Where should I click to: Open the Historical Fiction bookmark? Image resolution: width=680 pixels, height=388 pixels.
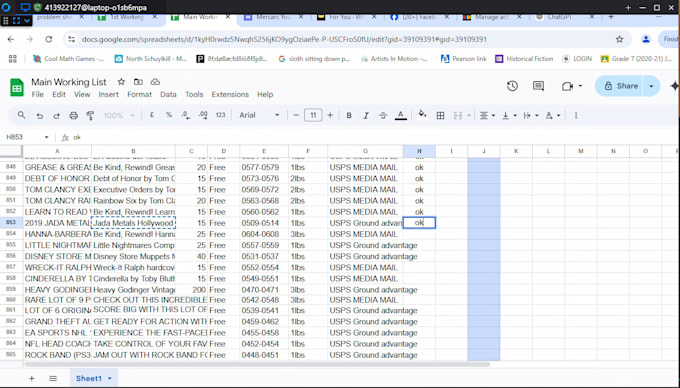click(524, 59)
